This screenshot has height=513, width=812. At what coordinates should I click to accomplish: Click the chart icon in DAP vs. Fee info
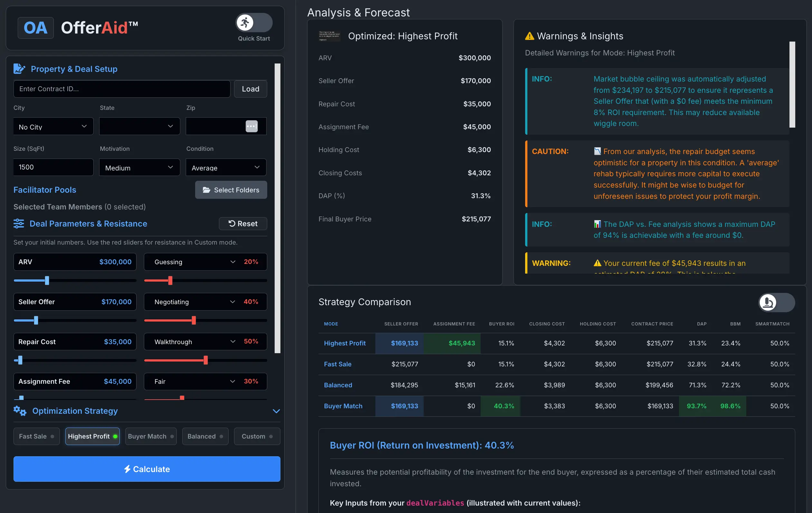(597, 224)
